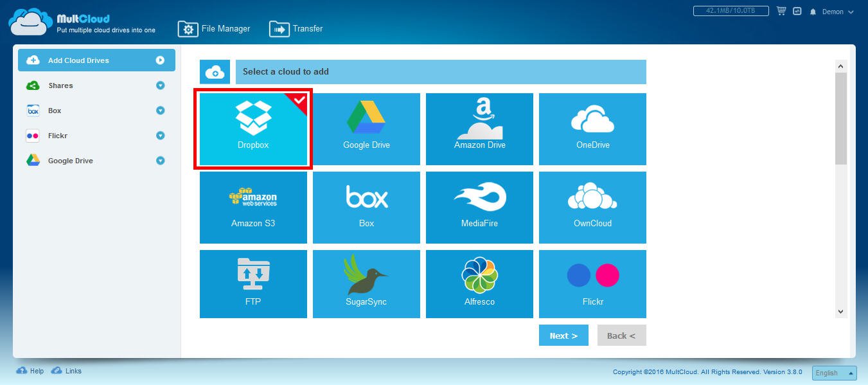
Task: Click the storage usage bar 42.1MB/10.0TB
Action: (x=731, y=11)
